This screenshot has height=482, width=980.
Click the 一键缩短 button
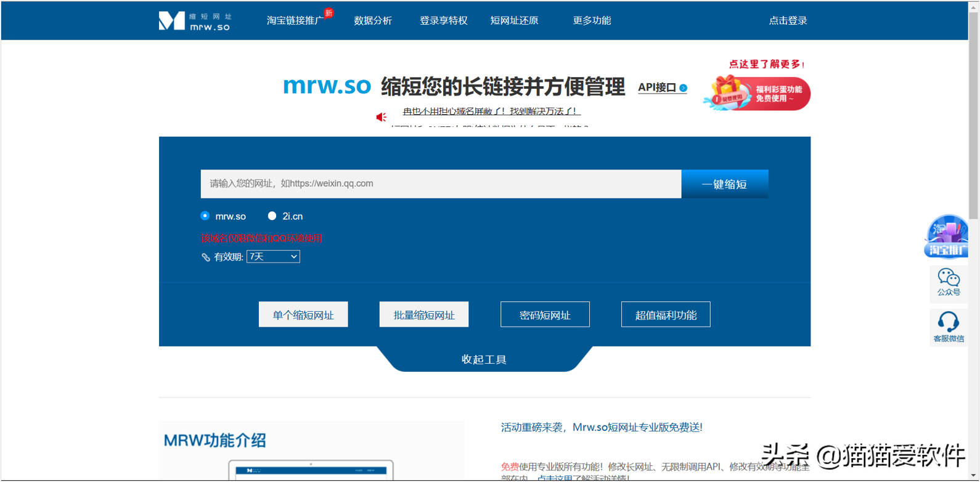pos(724,184)
